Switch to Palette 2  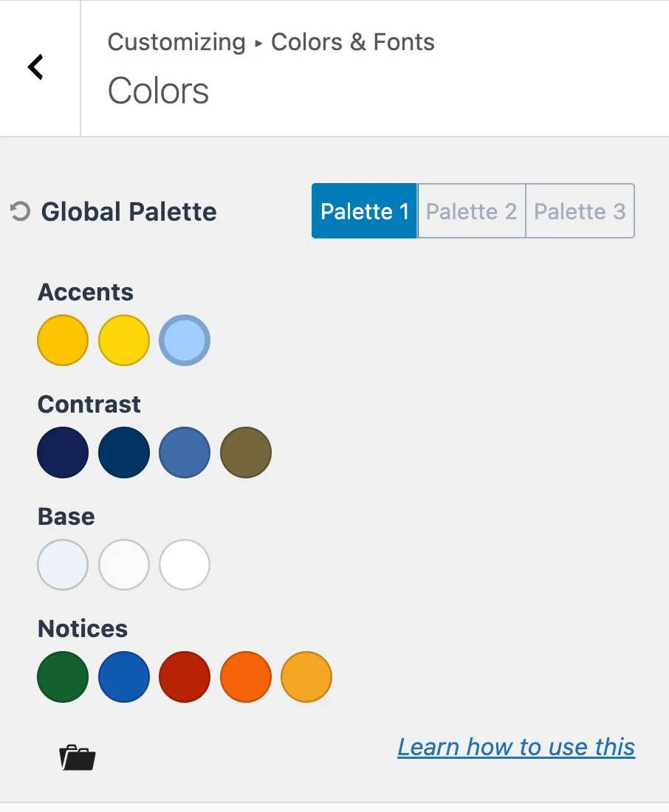coord(470,211)
